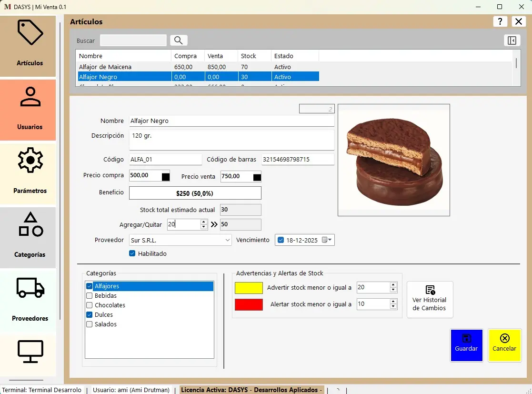Viewport: 532px width, 394px height.
Task: Click the search magnifier button
Action: point(179,40)
